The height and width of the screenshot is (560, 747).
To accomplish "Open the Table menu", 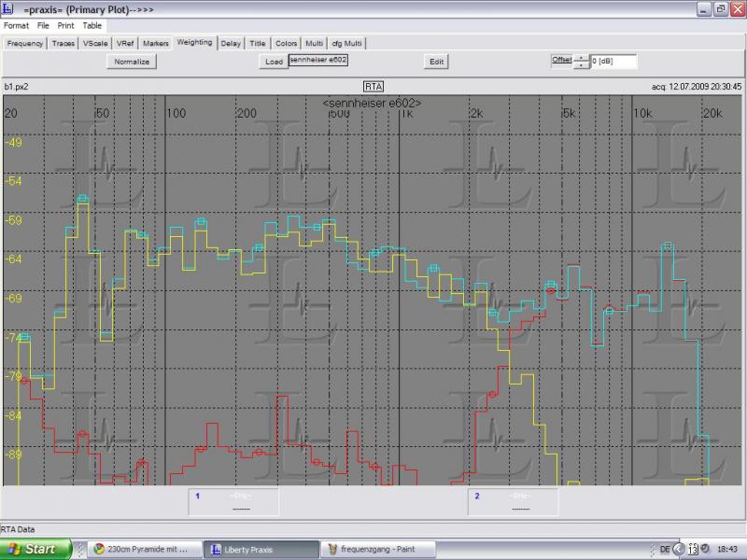I will pos(92,25).
